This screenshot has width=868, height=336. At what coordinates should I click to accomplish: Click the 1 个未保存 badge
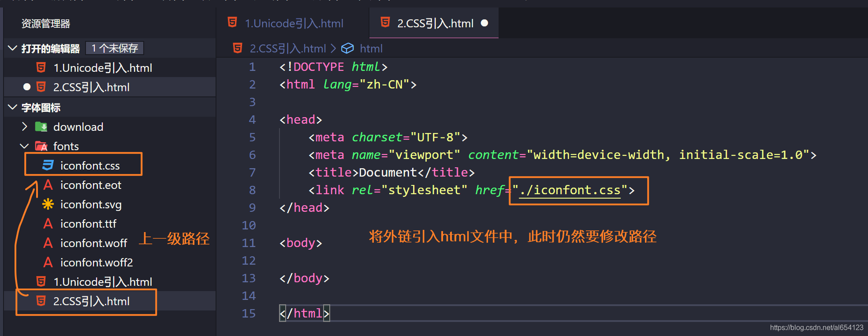coord(115,48)
